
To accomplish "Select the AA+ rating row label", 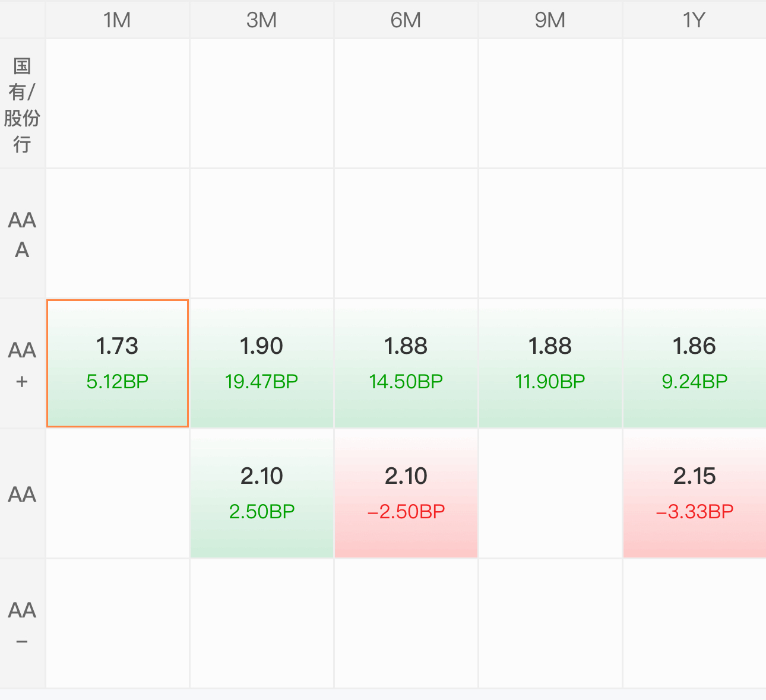I will (22, 363).
